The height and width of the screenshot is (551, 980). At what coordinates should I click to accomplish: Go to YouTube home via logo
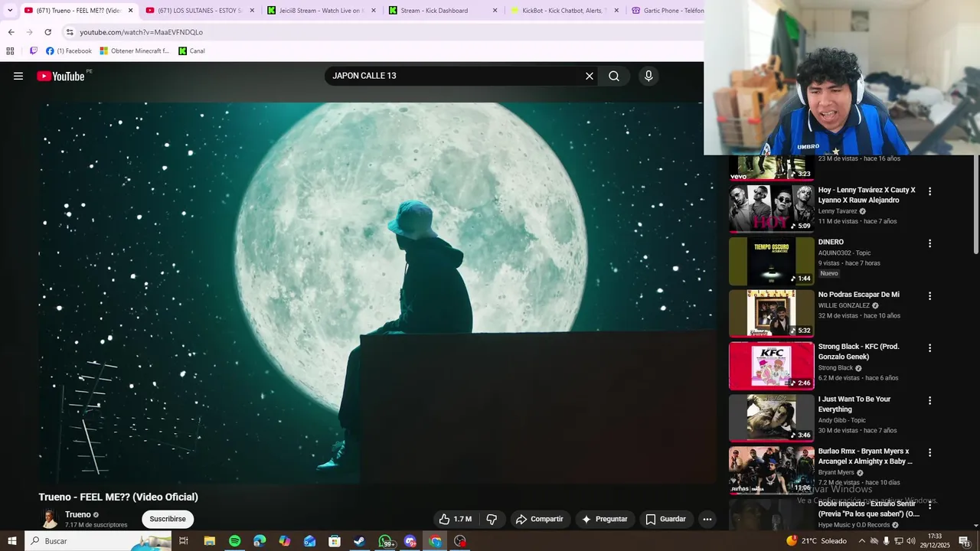tap(60, 76)
